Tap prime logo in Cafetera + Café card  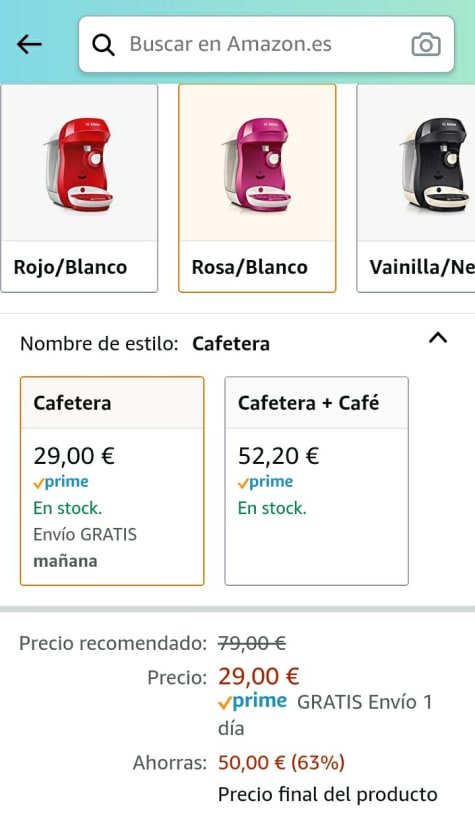[x=265, y=482]
